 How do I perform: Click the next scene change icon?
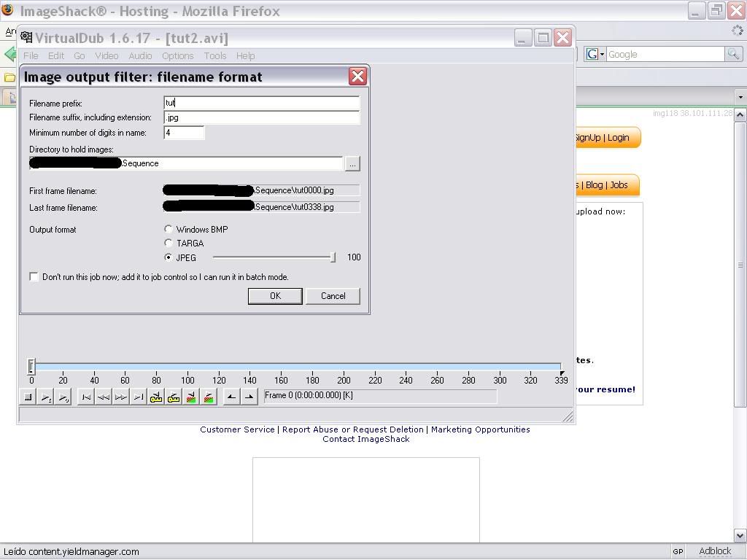click(x=209, y=397)
